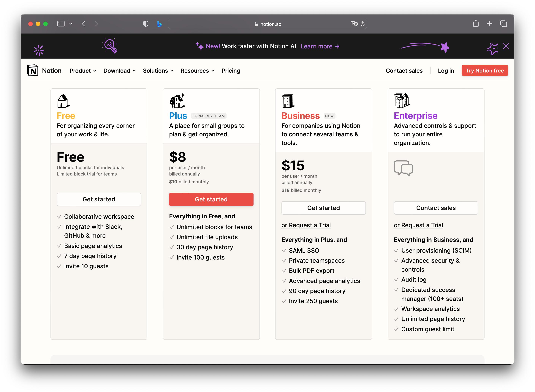Follow the Learn more link

tap(320, 46)
